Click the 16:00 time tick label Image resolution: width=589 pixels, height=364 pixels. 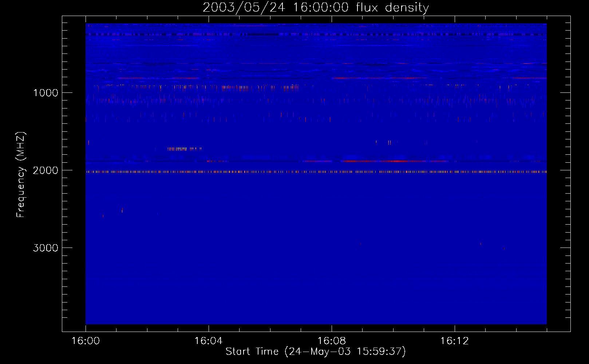pyautogui.click(x=86, y=341)
